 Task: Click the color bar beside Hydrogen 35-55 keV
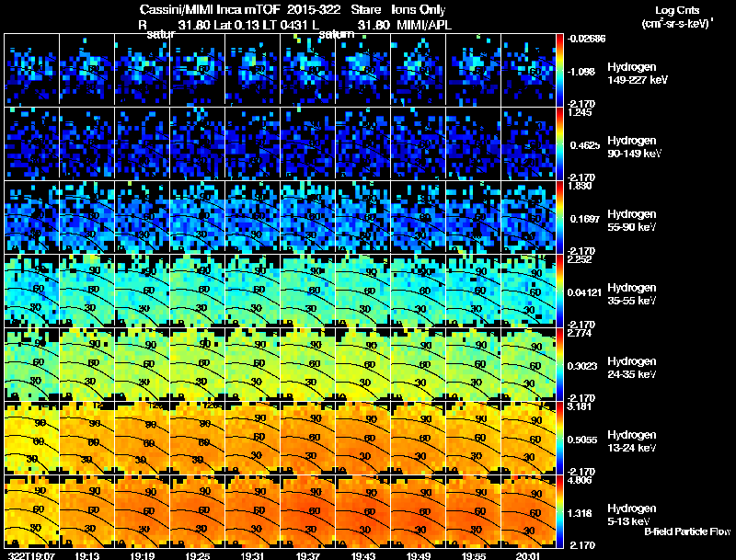(x=559, y=291)
